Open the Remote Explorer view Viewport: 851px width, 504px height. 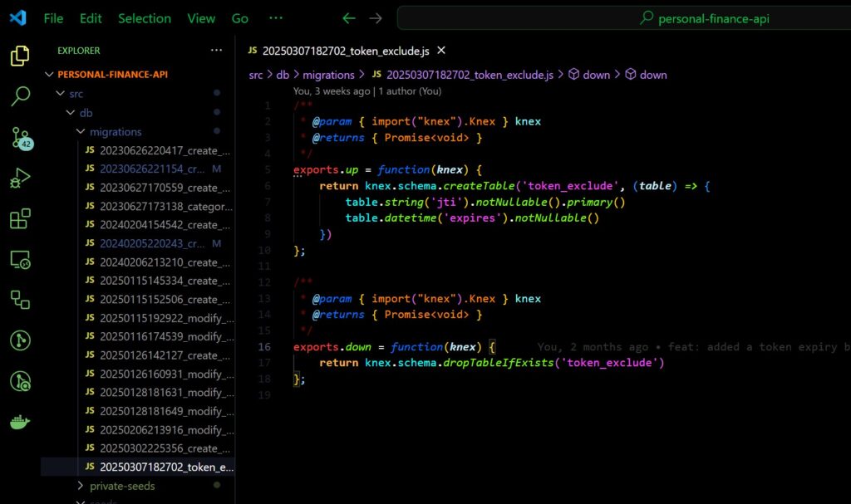20,260
